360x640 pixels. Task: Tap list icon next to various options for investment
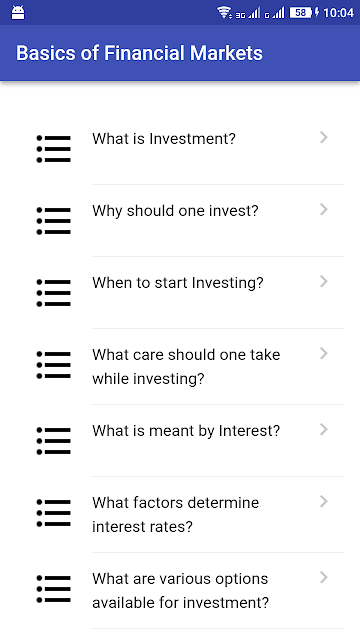pos(53,589)
